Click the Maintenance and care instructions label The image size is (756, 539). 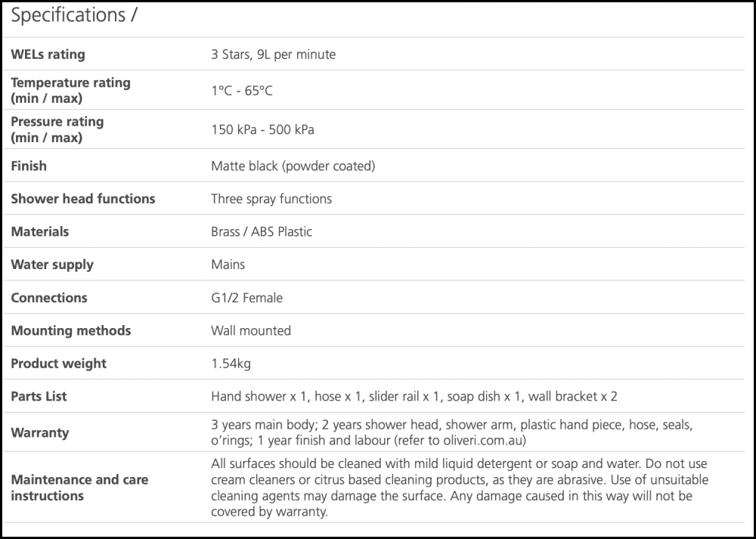(x=79, y=488)
